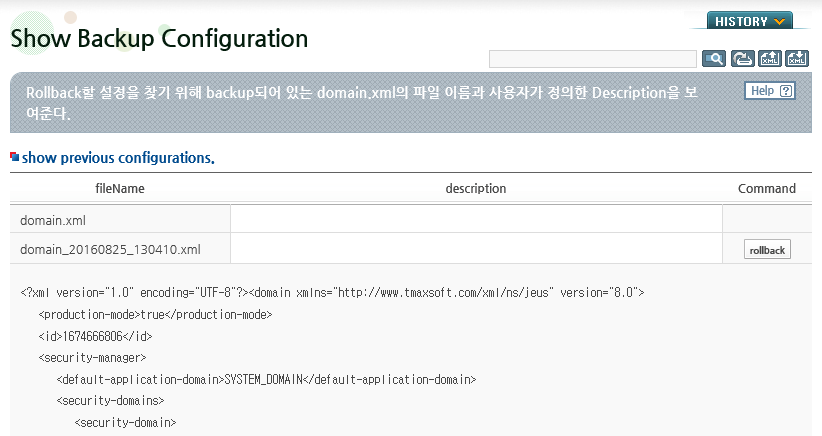This screenshot has height=436, width=822.
Task: Click the orange chevron on HISTORY
Action: (x=780, y=21)
